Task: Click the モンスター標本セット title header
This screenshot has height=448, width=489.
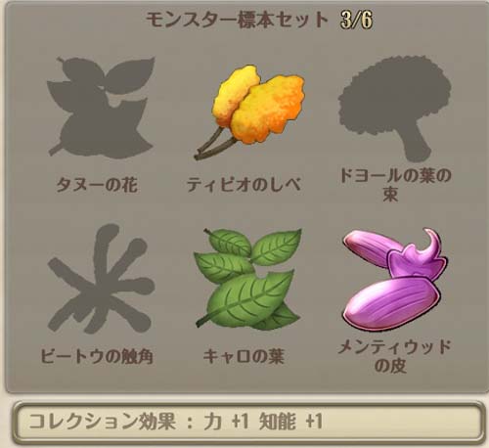Action: tap(237, 20)
